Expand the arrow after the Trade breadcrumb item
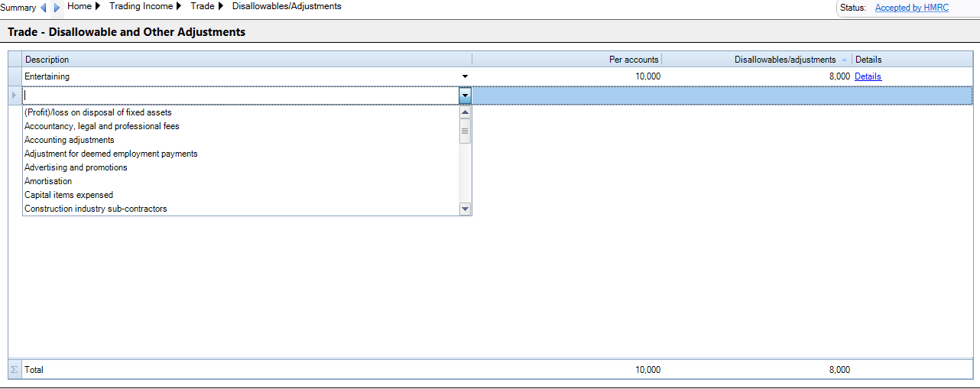The image size is (980, 389). pos(221,6)
